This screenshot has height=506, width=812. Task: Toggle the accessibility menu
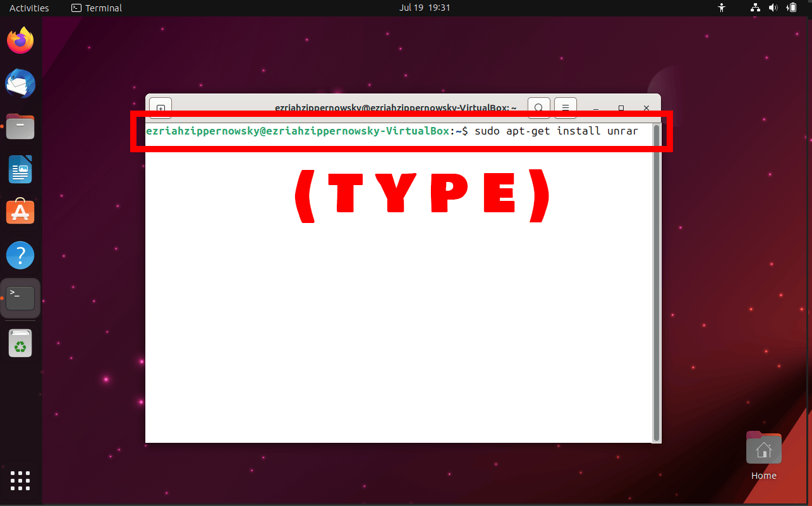tap(721, 8)
